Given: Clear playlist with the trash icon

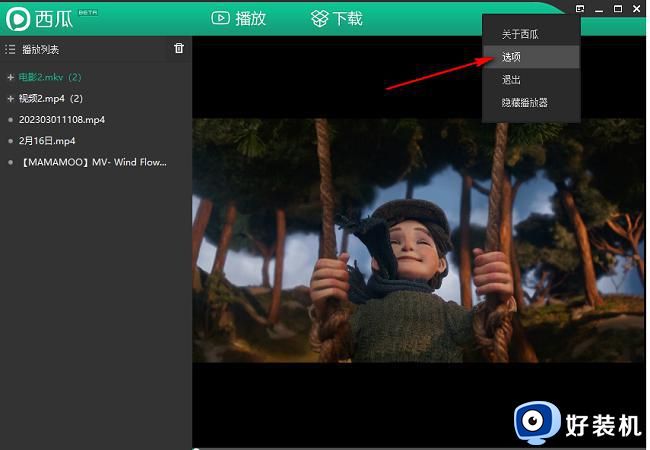Looking at the screenshot, I should point(179,48).
